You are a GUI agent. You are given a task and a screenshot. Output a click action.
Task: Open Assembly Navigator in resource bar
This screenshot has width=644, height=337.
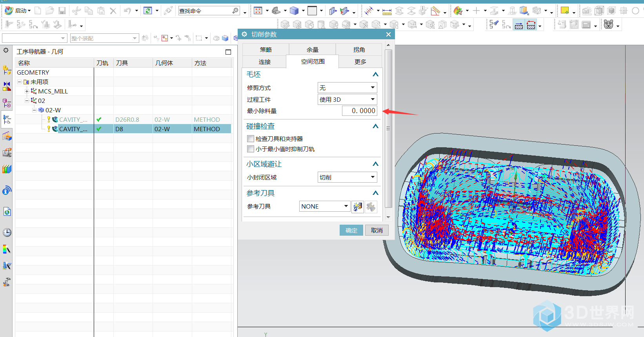[7, 70]
